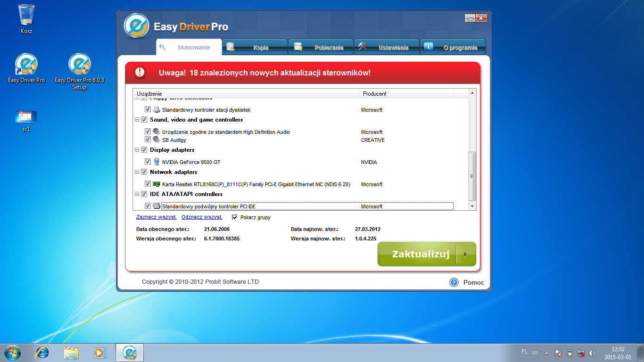644x362 pixels.
Task: Open Windows Explorer from the taskbar
Action: pyautogui.click(x=71, y=352)
